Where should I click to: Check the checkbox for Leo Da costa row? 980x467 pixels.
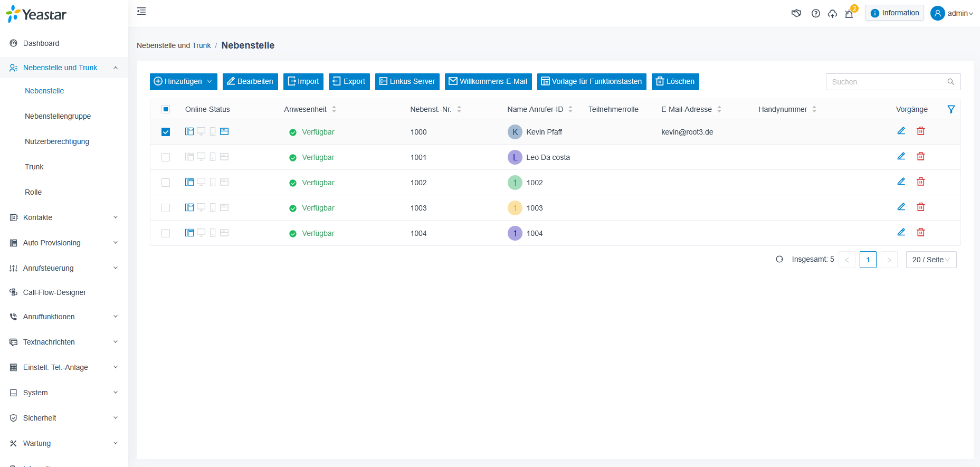click(x=166, y=157)
